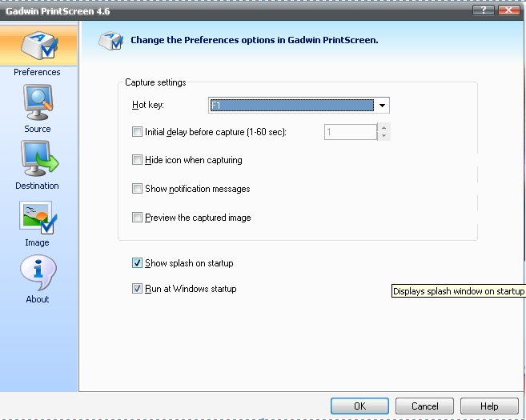This screenshot has width=526, height=420.
Task: Open the Help button
Action: [489, 406]
